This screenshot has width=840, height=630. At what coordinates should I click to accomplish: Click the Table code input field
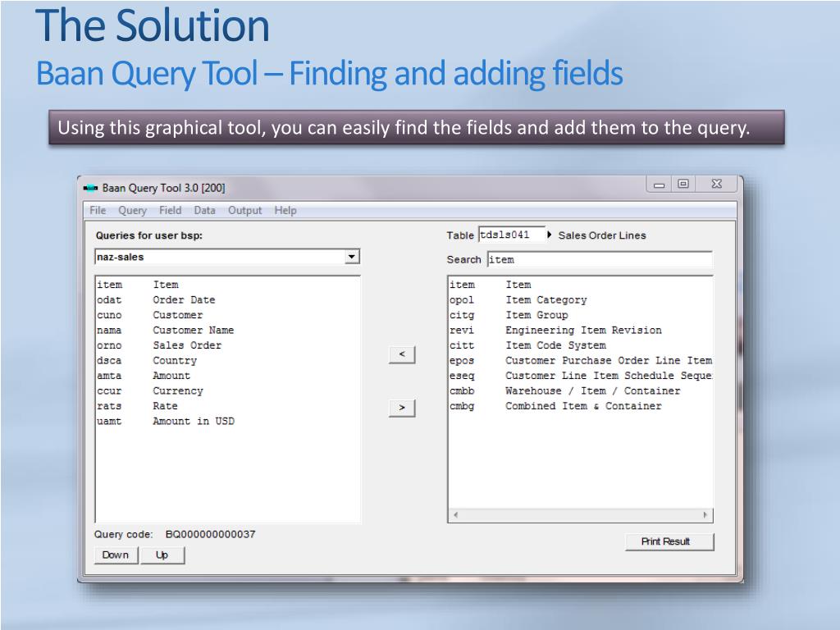512,235
